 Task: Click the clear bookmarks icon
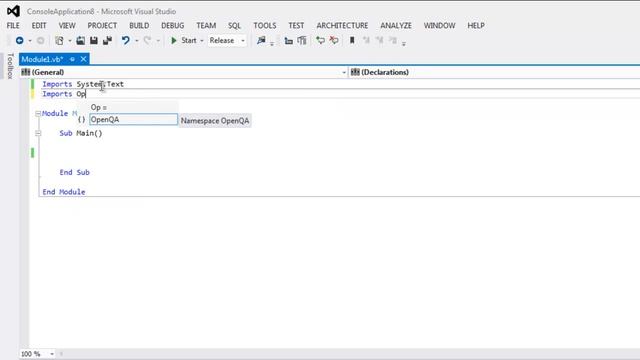click(393, 40)
